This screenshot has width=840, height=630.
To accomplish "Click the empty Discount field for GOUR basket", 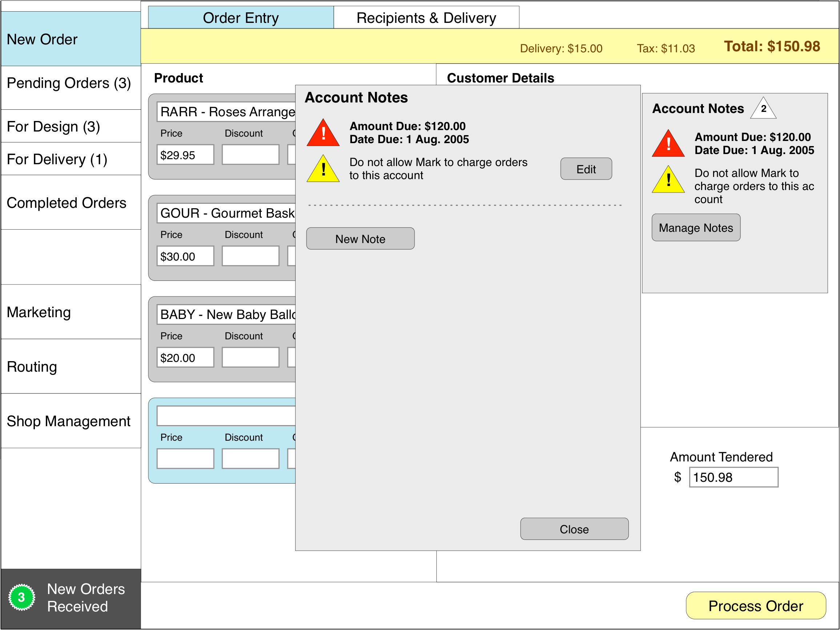I will click(x=249, y=256).
